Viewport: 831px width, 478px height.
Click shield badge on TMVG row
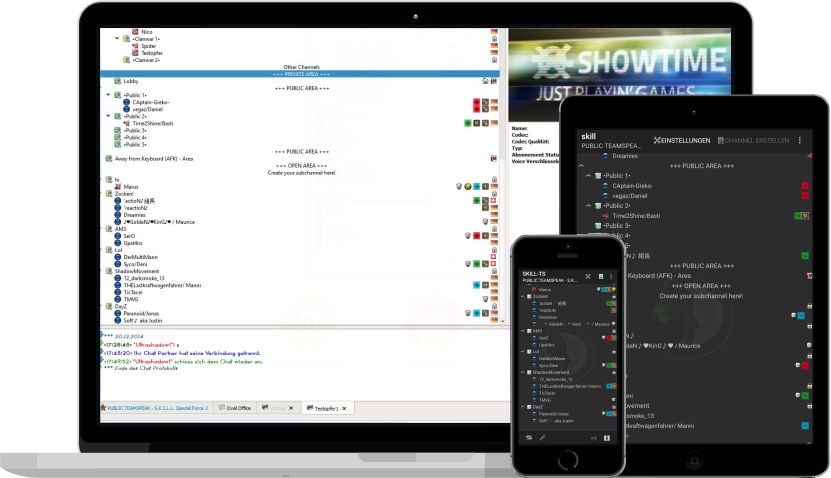[485, 299]
